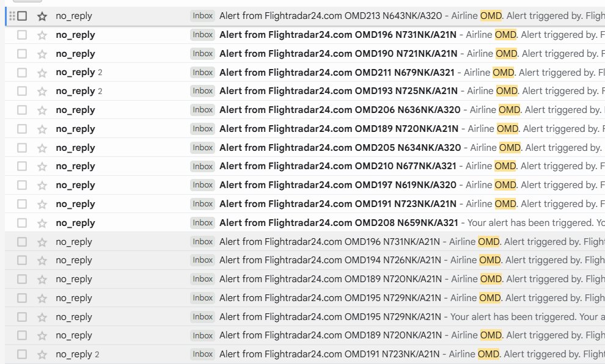The height and width of the screenshot is (364, 605).
Task: Click the Inbox label on the OMD194 email
Action: 202,260
